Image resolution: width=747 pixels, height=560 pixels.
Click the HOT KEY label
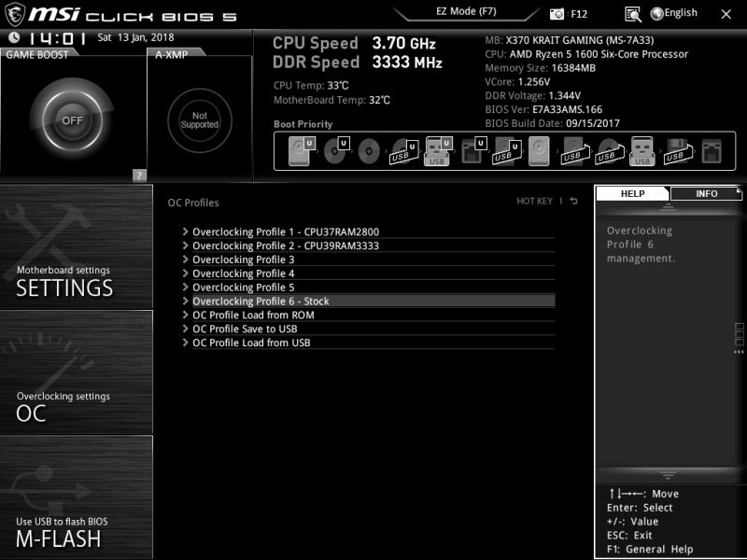[x=534, y=201]
